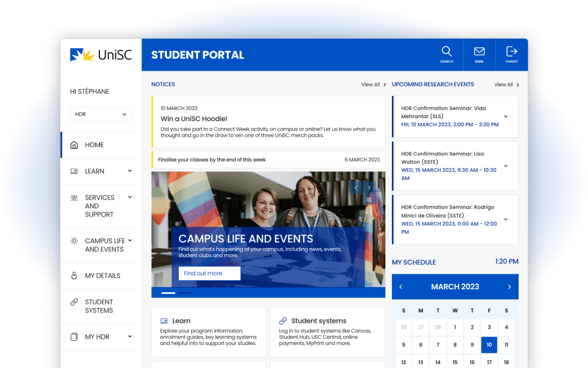Click the Services and Support people icon
The image size is (588, 368).
click(74, 197)
